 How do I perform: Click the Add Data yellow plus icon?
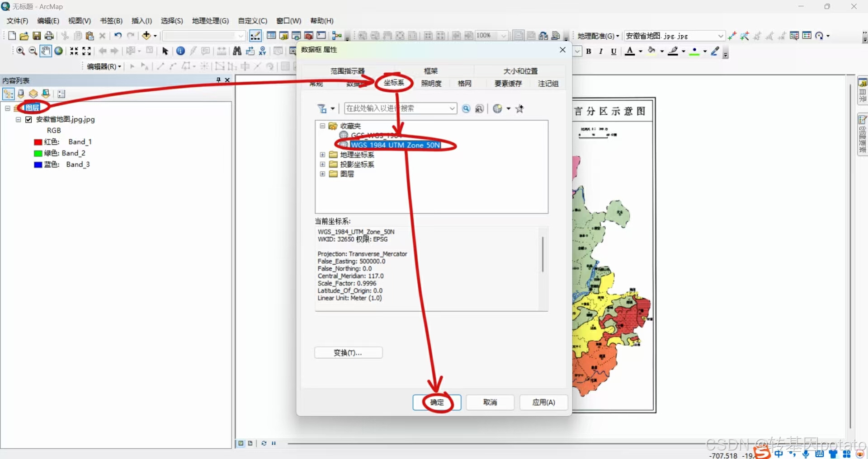click(x=146, y=36)
